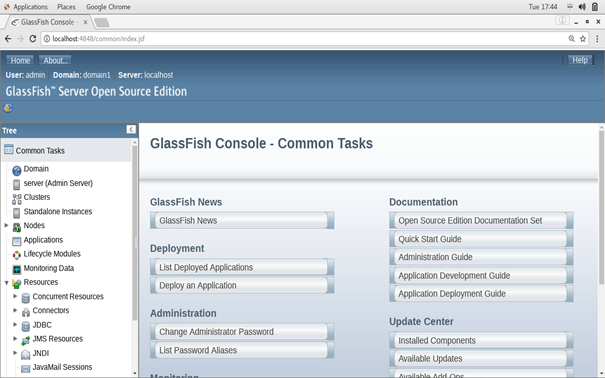Open Chrome's three-dot menu
Image resolution: width=605 pixels, height=378 pixels.
coord(597,39)
